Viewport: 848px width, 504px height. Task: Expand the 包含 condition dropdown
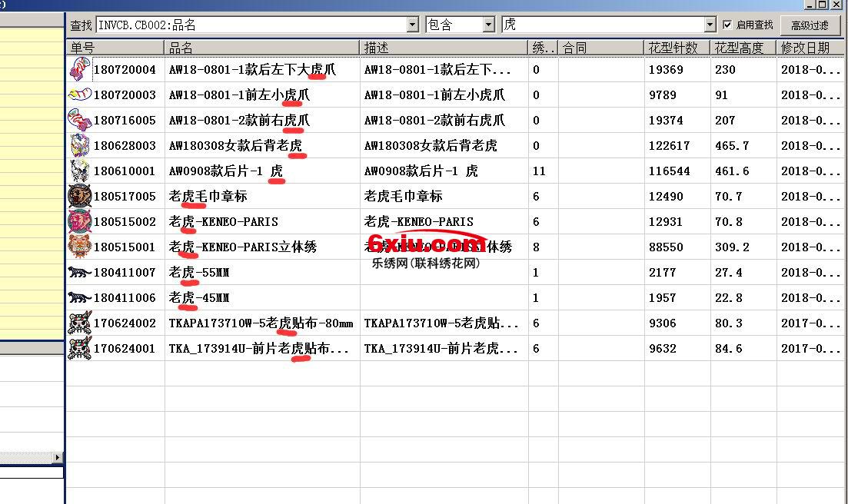point(488,25)
